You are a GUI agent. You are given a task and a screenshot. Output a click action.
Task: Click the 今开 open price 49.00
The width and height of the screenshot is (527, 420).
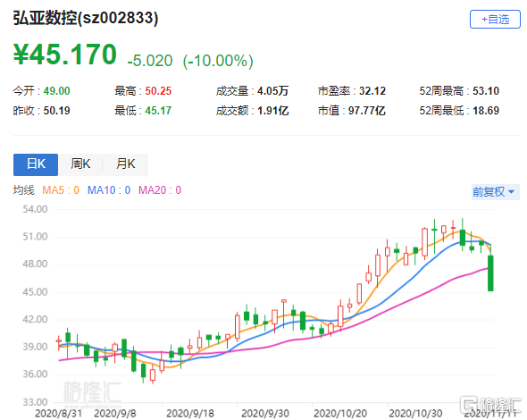pos(57,91)
